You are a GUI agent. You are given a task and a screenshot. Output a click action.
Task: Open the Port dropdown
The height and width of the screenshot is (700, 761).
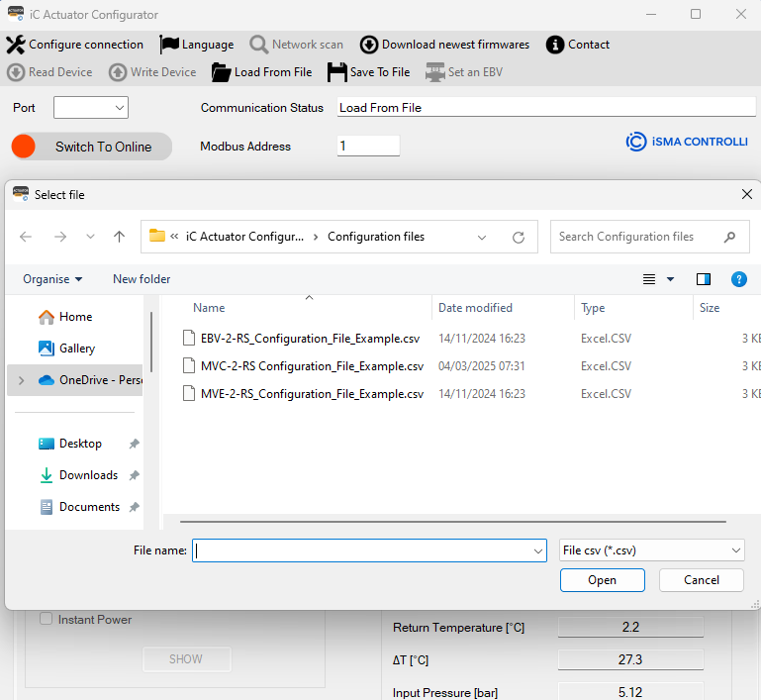(91, 107)
